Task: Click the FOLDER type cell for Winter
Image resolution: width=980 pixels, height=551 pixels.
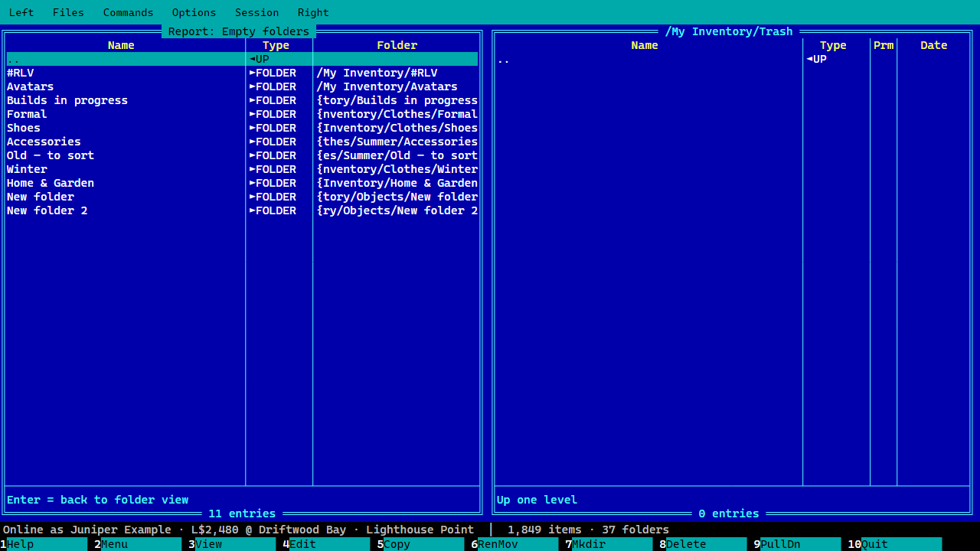Action: tap(273, 169)
